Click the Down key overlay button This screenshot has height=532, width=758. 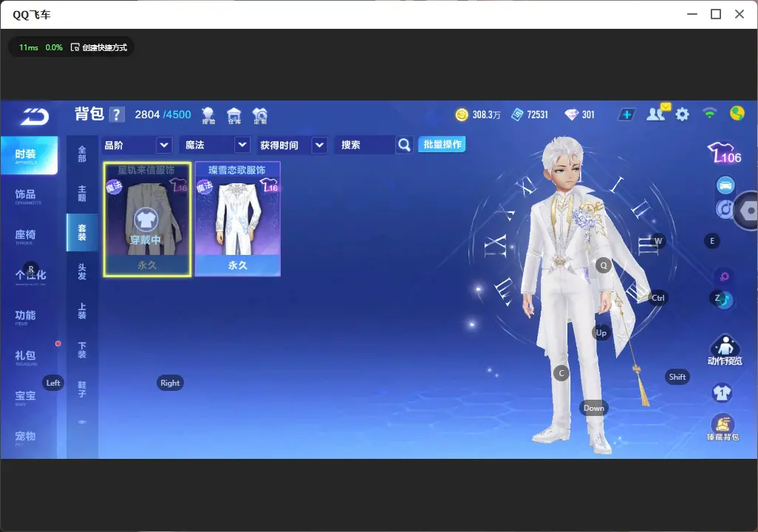pyautogui.click(x=594, y=408)
